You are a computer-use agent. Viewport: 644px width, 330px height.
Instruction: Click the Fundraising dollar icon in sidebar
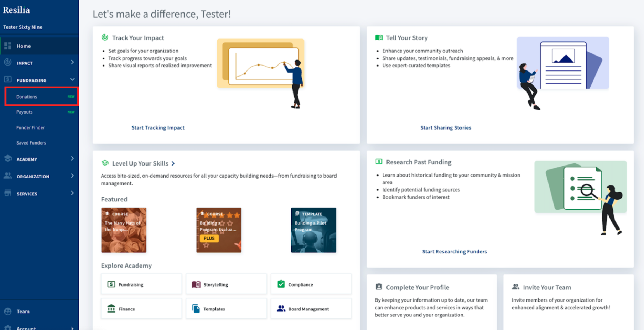(x=8, y=79)
